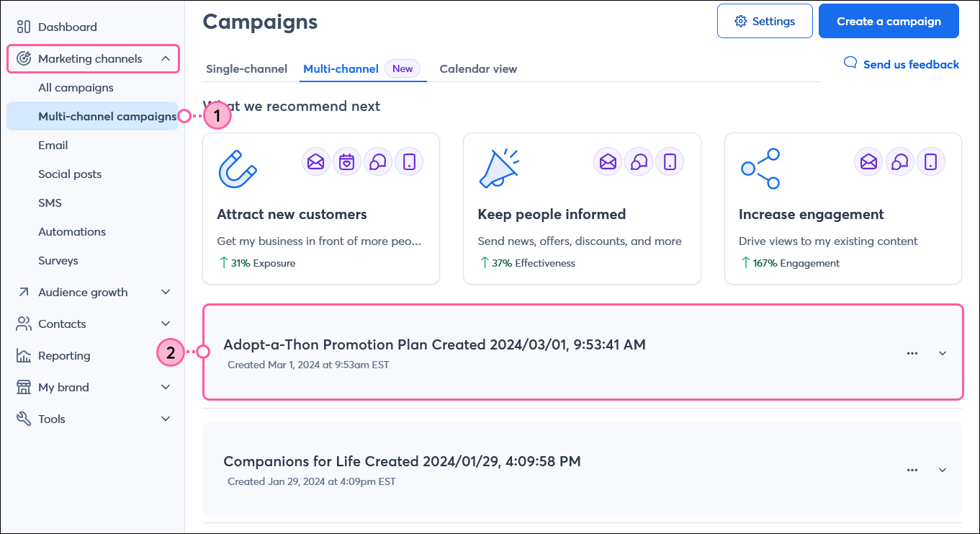Image resolution: width=980 pixels, height=534 pixels.
Task: Click the Contacts people icon
Action: [x=24, y=324]
